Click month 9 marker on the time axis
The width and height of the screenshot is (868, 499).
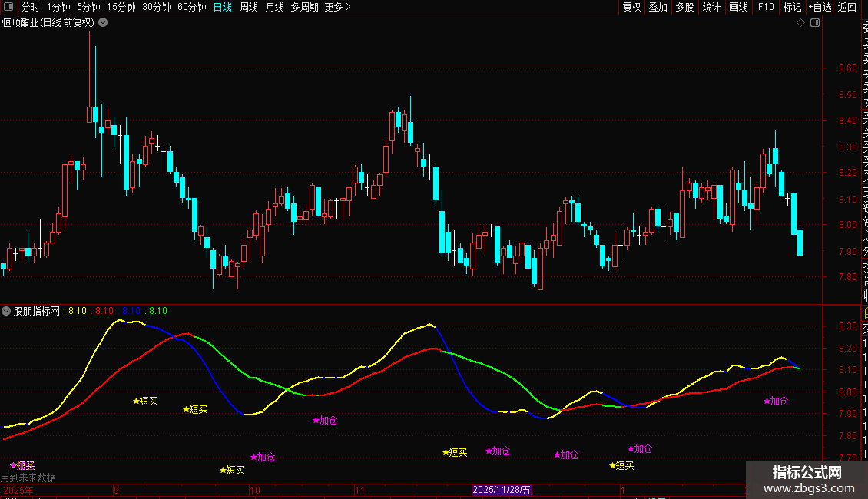pos(116,490)
